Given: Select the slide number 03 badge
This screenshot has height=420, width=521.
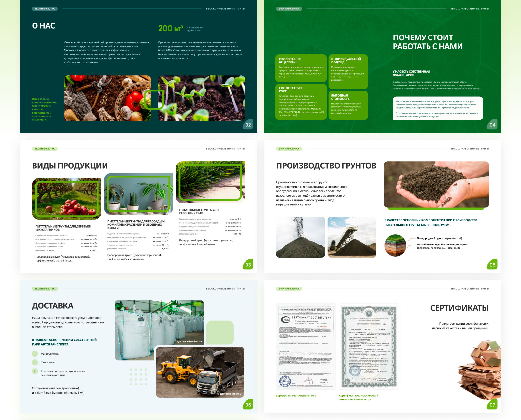Looking at the screenshot, I should [x=248, y=265].
